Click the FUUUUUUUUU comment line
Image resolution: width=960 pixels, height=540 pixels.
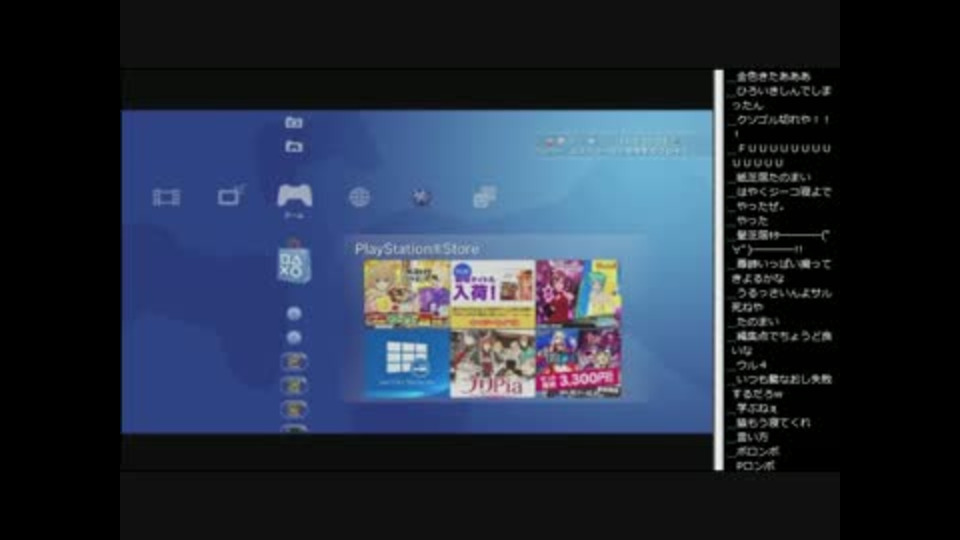[781, 156]
